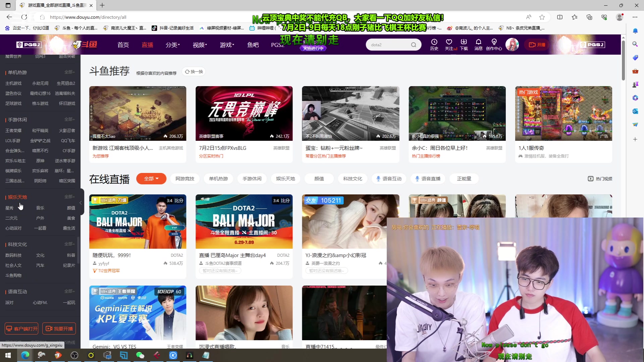Open Edge sidebar search icon
The height and width of the screenshot is (362, 644).
(x=635, y=44)
